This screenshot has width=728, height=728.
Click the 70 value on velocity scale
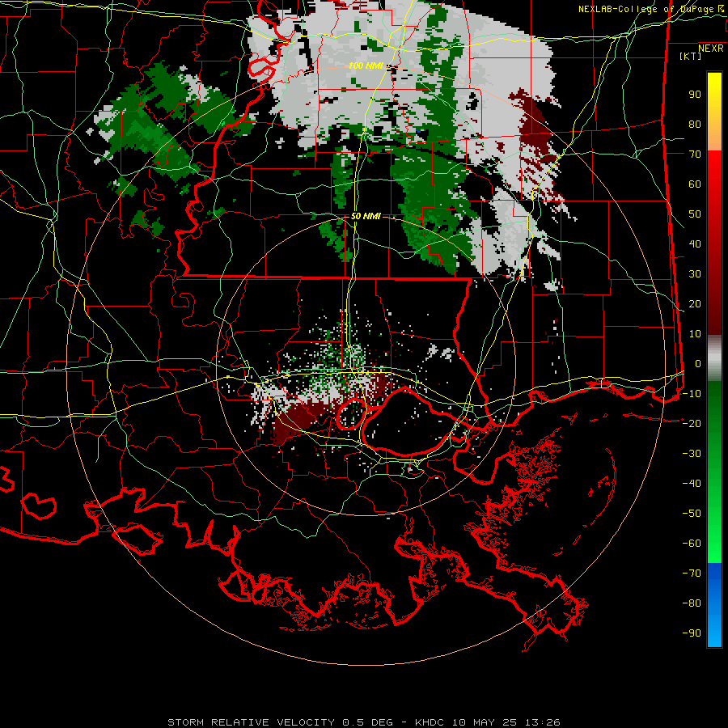coord(695,154)
